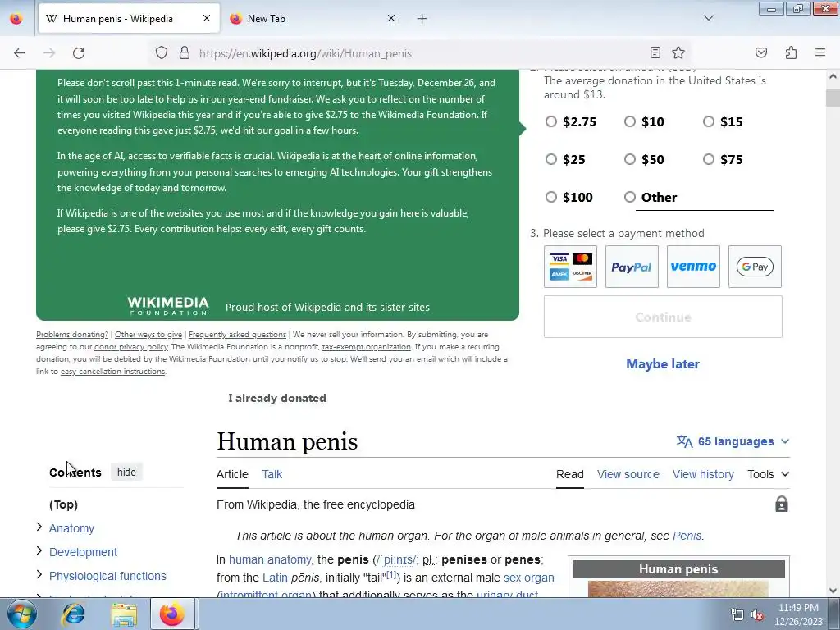The image size is (840, 630).
Task: Select the $10 donation amount
Action: pos(630,121)
